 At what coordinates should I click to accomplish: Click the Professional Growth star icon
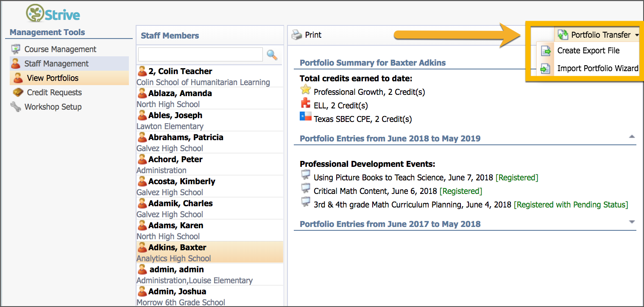tap(305, 90)
